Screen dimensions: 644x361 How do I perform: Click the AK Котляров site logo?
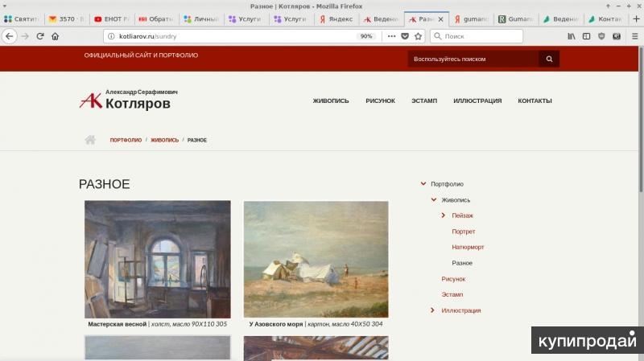point(129,99)
